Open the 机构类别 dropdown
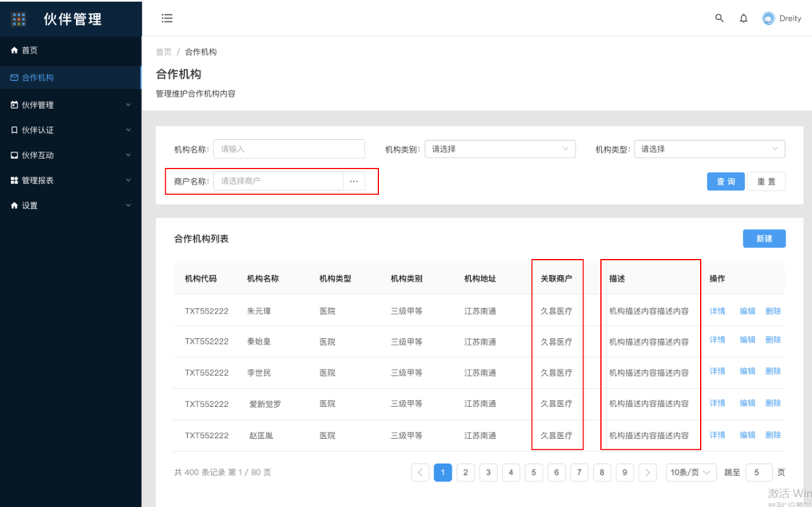Screen dimensions: 812x507 click(500, 149)
